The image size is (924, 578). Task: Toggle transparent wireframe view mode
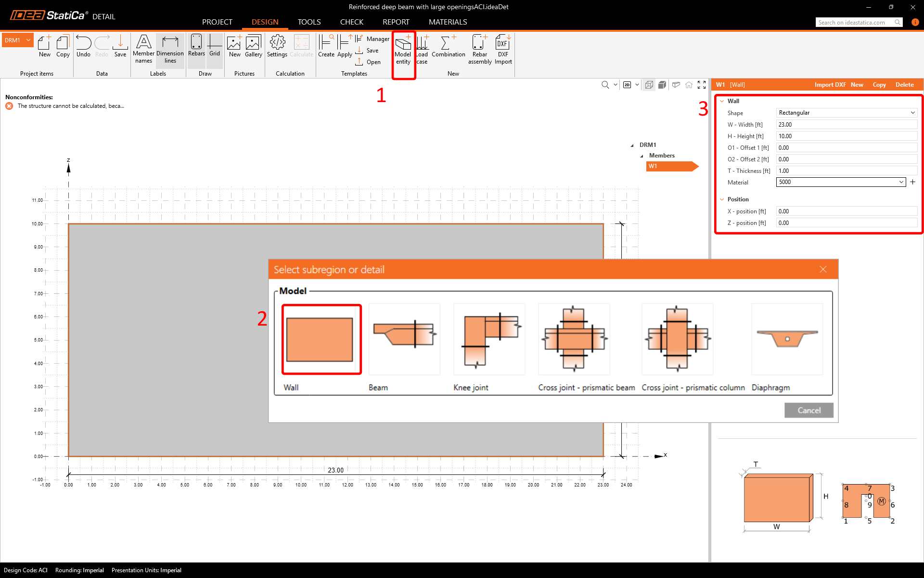649,85
